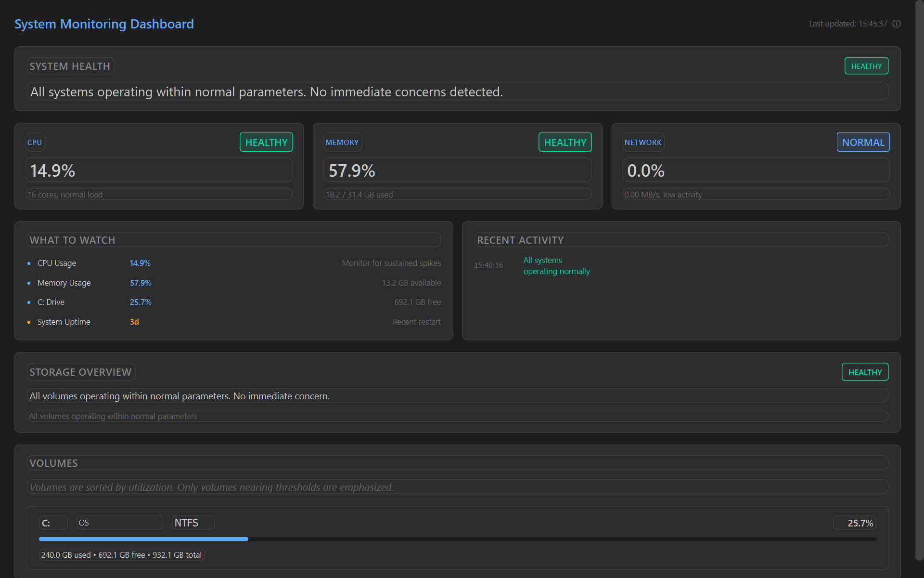Click the info icon next to last updated time

pyautogui.click(x=897, y=23)
